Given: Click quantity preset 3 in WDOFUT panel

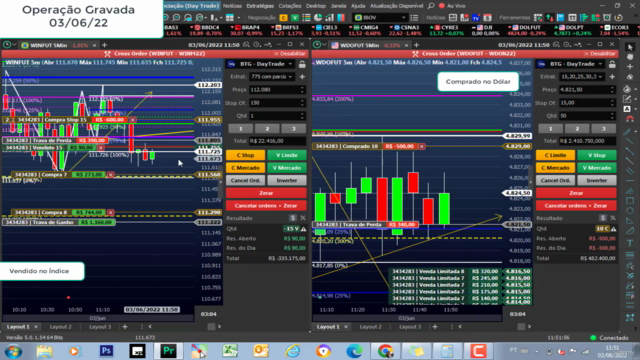Looking at the screenshot, I should (x=603, y=129).
